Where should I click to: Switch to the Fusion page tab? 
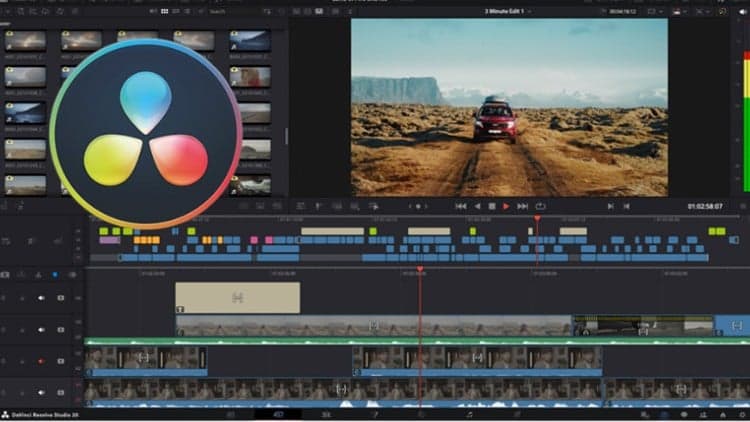coord(375,414)
